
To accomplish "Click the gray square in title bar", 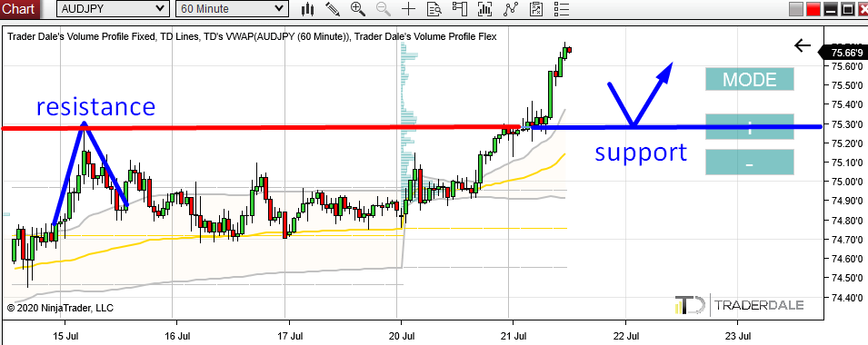I will [796, 9].
